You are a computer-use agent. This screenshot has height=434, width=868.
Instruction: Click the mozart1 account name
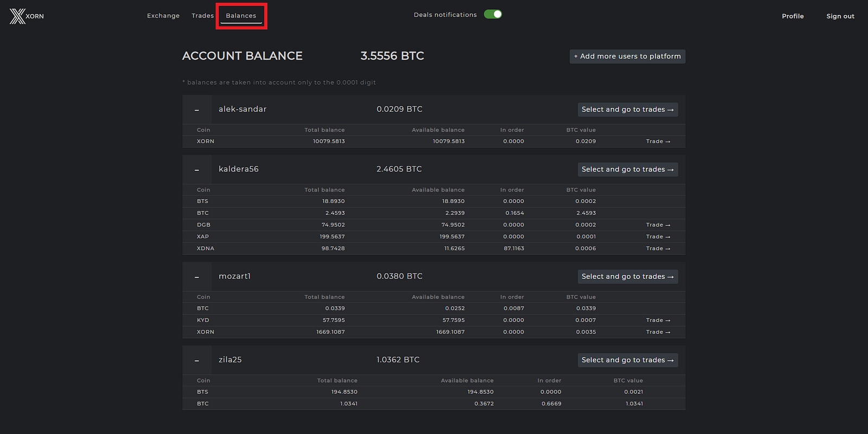235,276
